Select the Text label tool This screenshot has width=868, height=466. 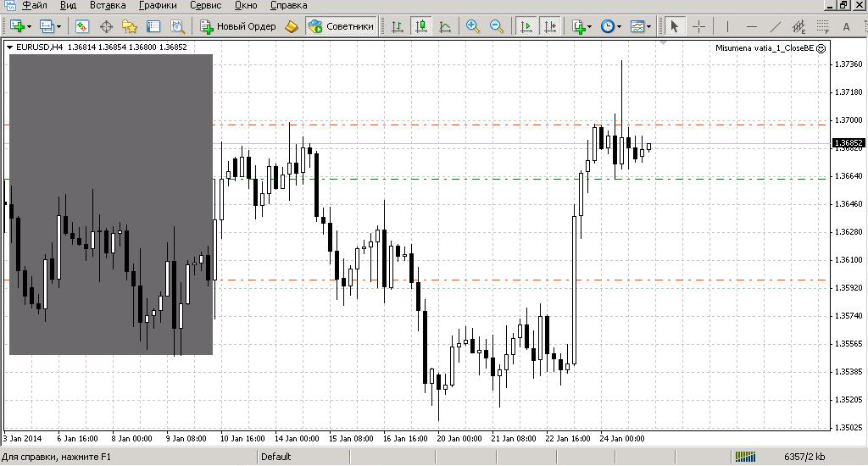(x=846, y=26)
